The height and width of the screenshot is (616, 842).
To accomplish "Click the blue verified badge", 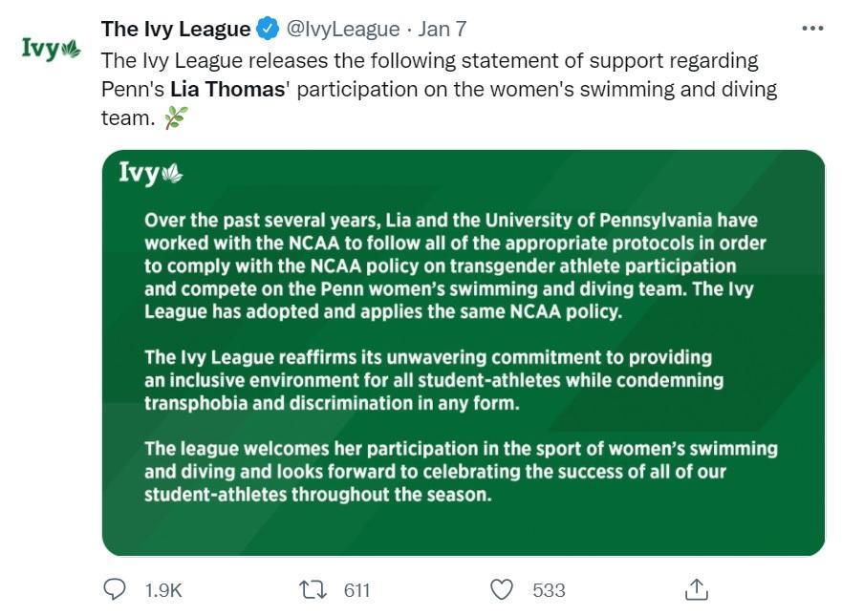I will coord(268,30).
